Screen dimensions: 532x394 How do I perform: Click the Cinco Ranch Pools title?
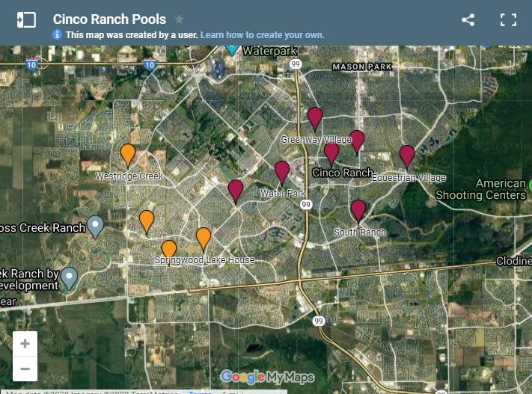[x=109, y=19]
